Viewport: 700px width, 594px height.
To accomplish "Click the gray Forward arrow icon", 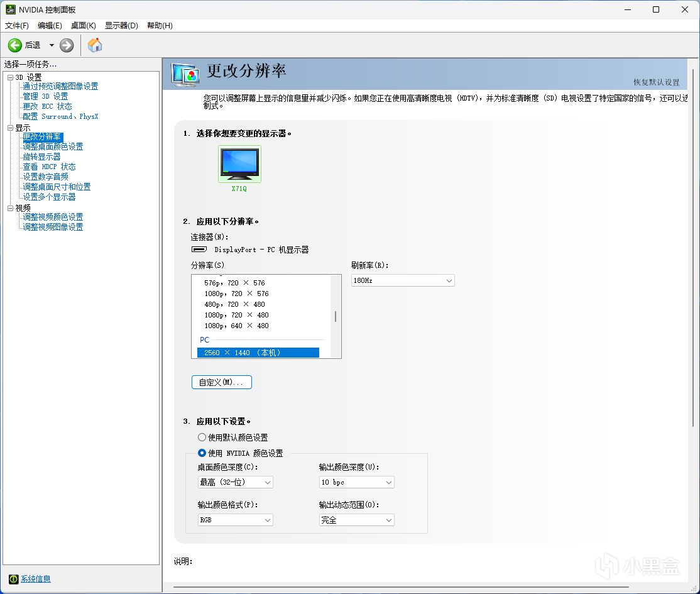I will pyautogui.click(x=67, y=45).
